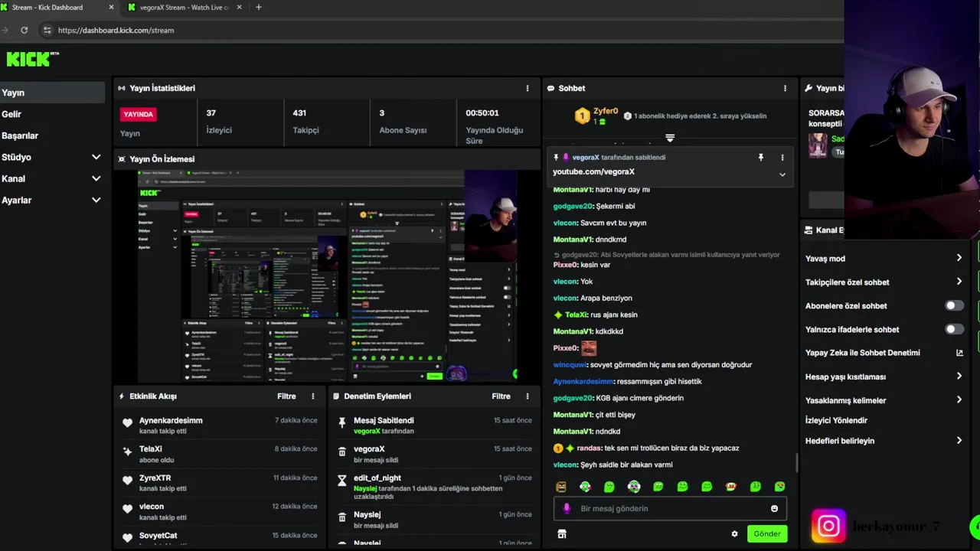Open Filtre in Etkinlik Akışı panel
The width and height of the screenshot is (980, 551).
(286, 396)
